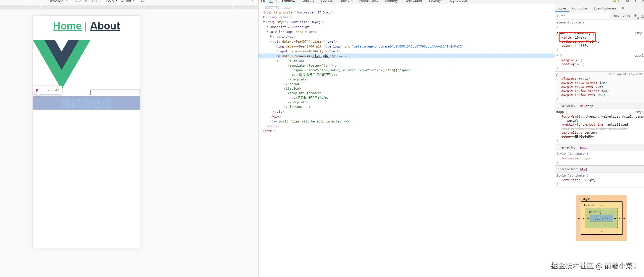Select the Computed pane tab
Screen dimensions: 644x277
tap(580, 8)
